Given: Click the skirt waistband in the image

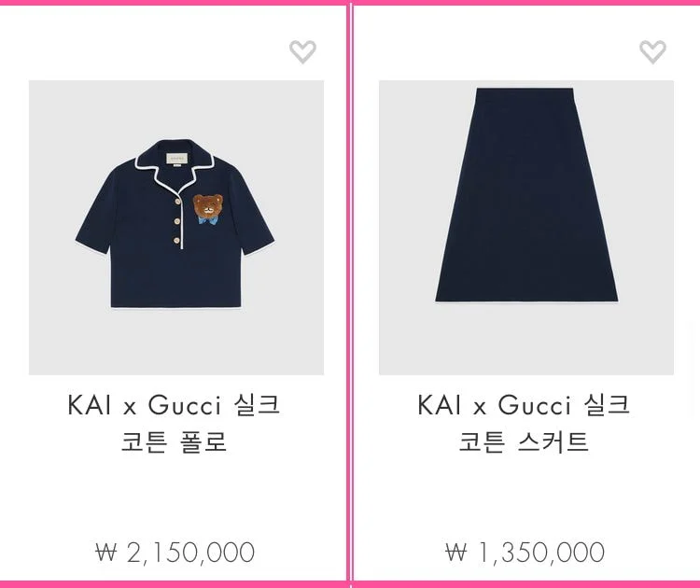Looking at the screenshot, I should click(525, 91).
